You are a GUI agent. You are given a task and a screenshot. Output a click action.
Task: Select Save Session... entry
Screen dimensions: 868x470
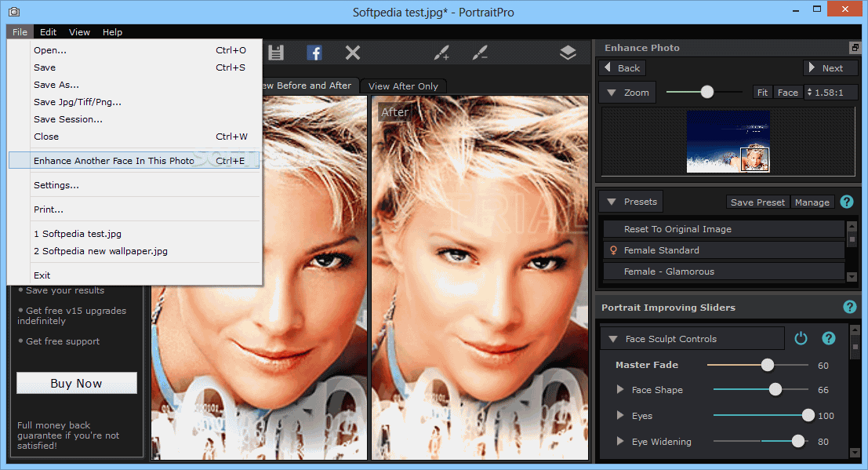pyautogui.click(x=135, y=119)
